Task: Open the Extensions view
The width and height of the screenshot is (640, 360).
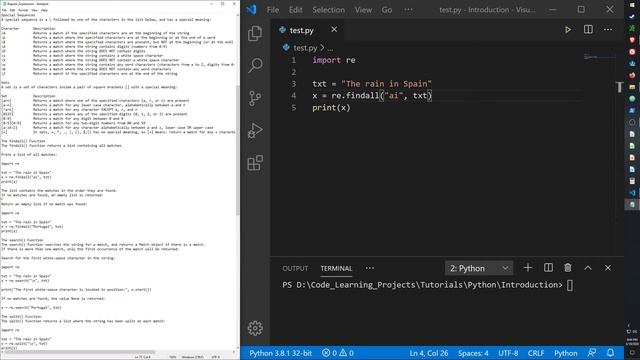Action: point(255,163)
